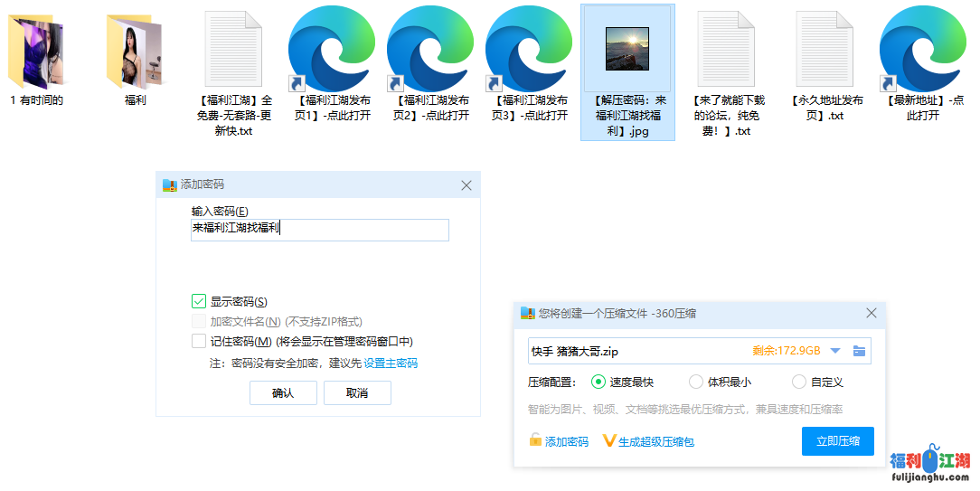Viewport: 980px width, 491px height.
Task: Open the 设置主密码 link
Action: coord(391,364)
